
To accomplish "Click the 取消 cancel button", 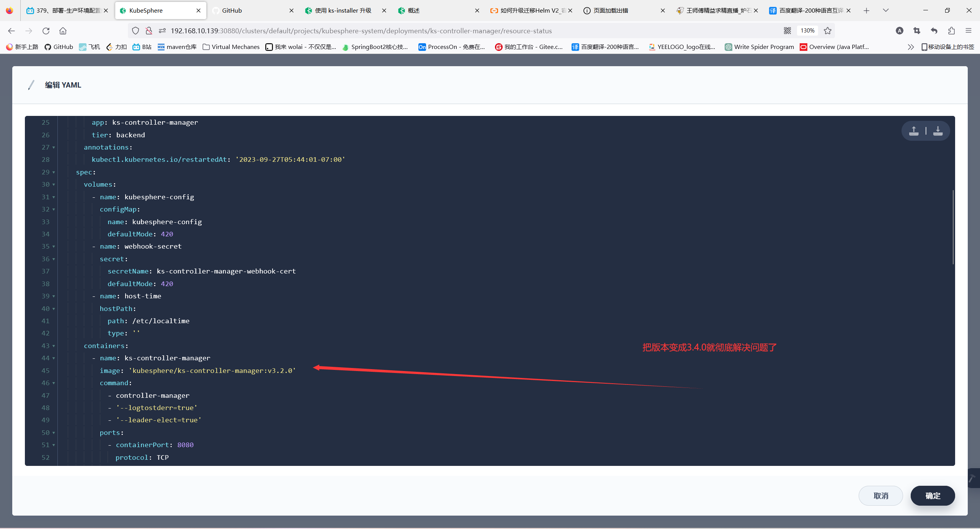I will point(881,496).
